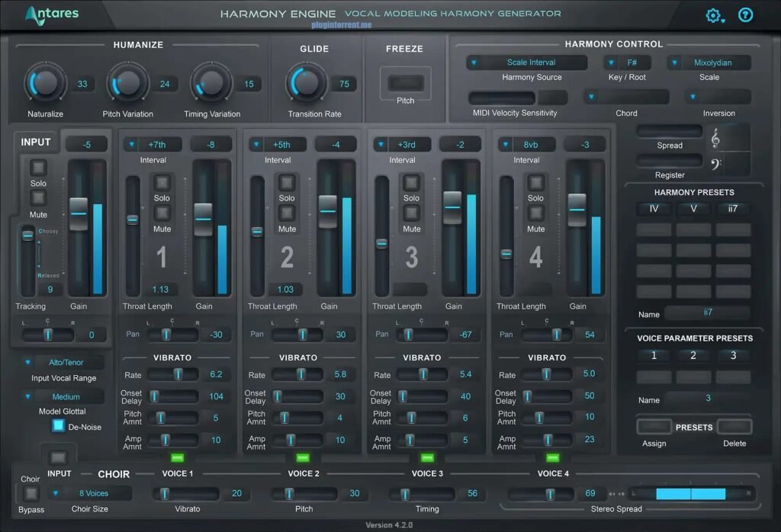781x532 pixels.
Task: Click the Timing Variation knob
Action: pyautogui.click(x=211, y=83)
